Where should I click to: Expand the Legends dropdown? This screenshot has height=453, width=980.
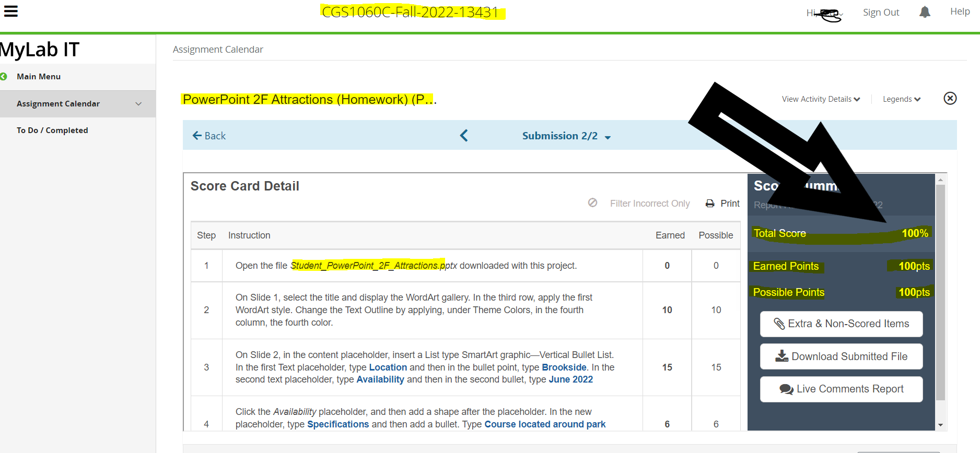(x=902, y=99)
